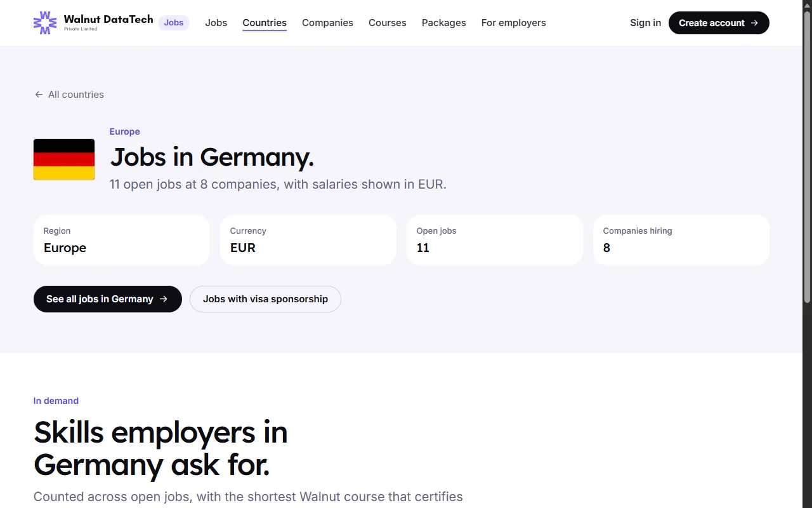Click the Skills employers in Germany heading

pyautogui.click(x=160, y=449)
